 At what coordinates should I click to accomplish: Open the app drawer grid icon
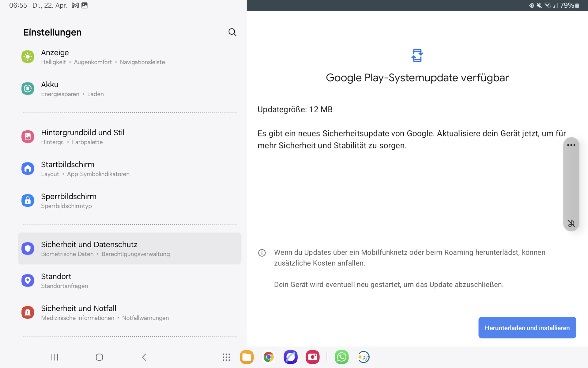(x=226, y=357)
